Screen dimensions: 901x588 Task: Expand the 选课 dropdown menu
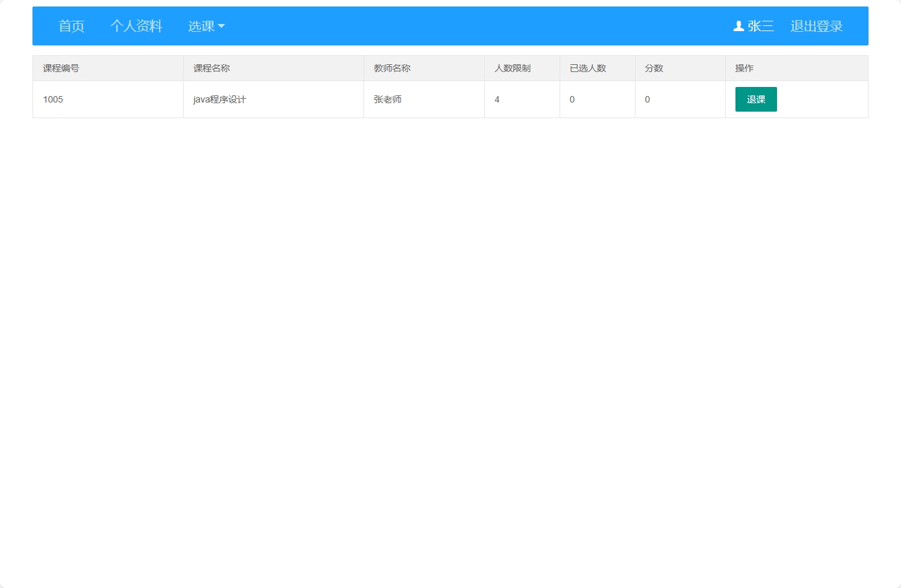[x=206, y=26]
